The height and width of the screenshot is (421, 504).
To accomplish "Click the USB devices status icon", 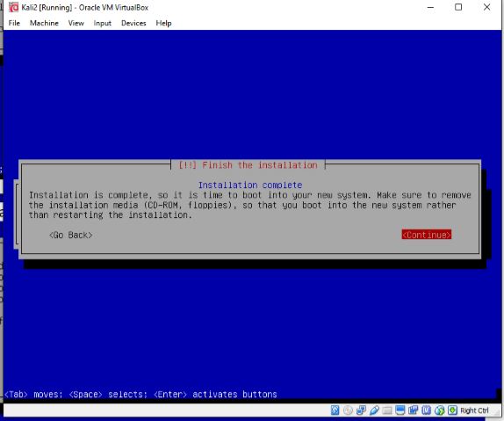I will point(374,410).
